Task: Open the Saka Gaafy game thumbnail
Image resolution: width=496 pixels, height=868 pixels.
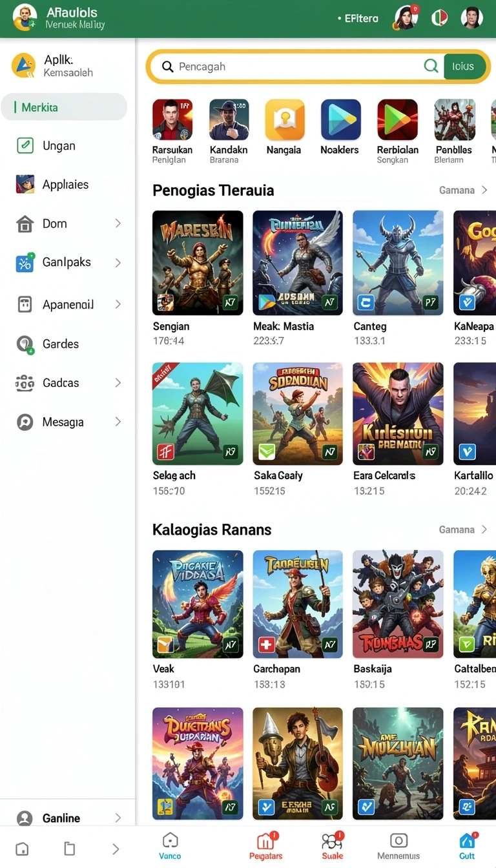Action: pyautogui.click(x=298, y=413)
